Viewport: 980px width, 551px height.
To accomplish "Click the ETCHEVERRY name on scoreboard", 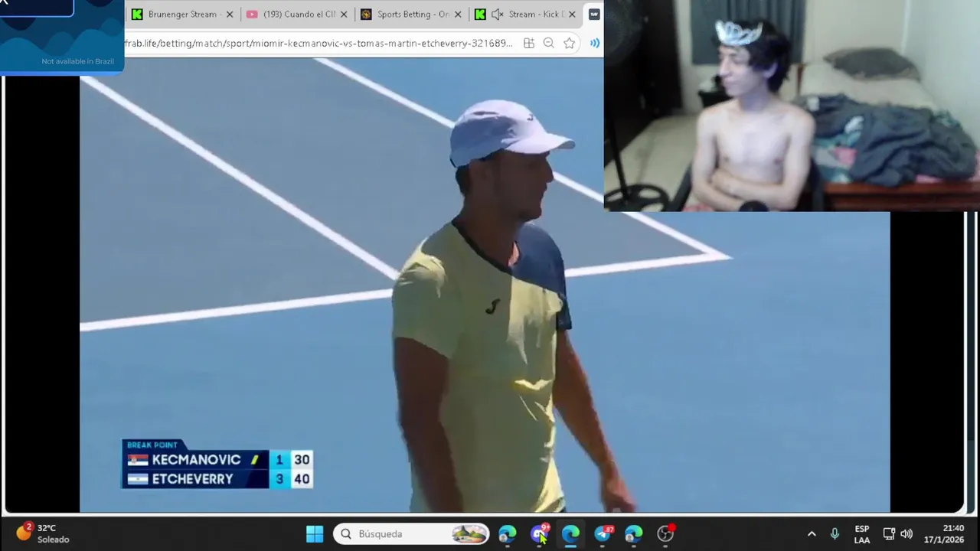I will 192,479.
